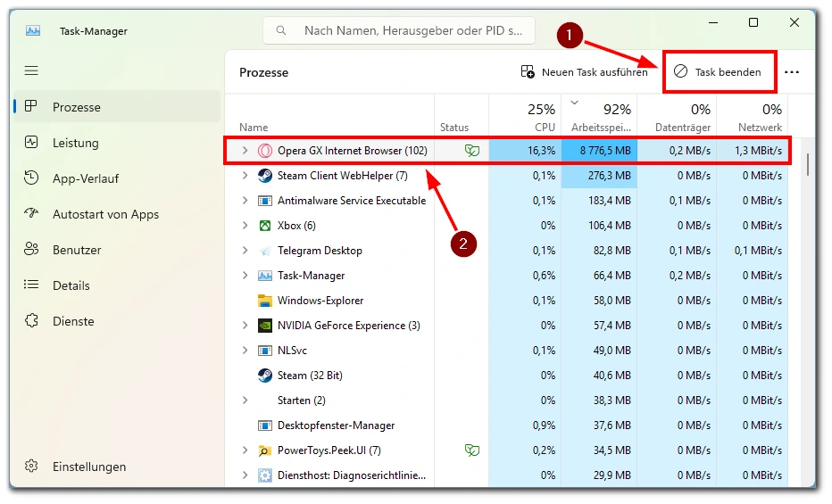Click the 276,3 MB memory cell
Screen dimensions: 832x504
click(600, 176)
